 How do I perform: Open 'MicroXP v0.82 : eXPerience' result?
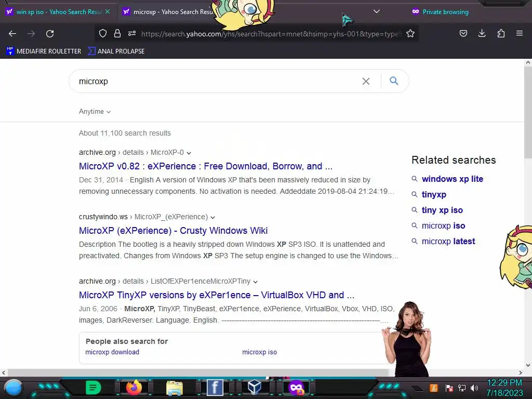tap(206, 166)
